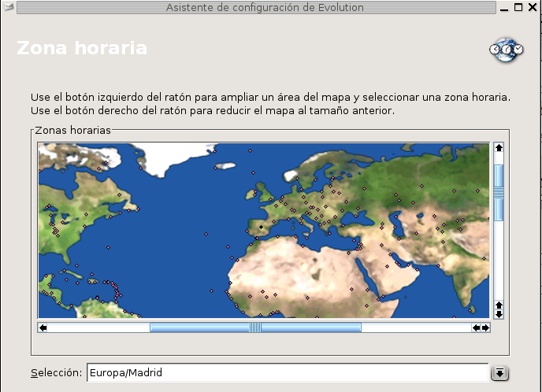Close the Evolution configuration assistant window

533,7
